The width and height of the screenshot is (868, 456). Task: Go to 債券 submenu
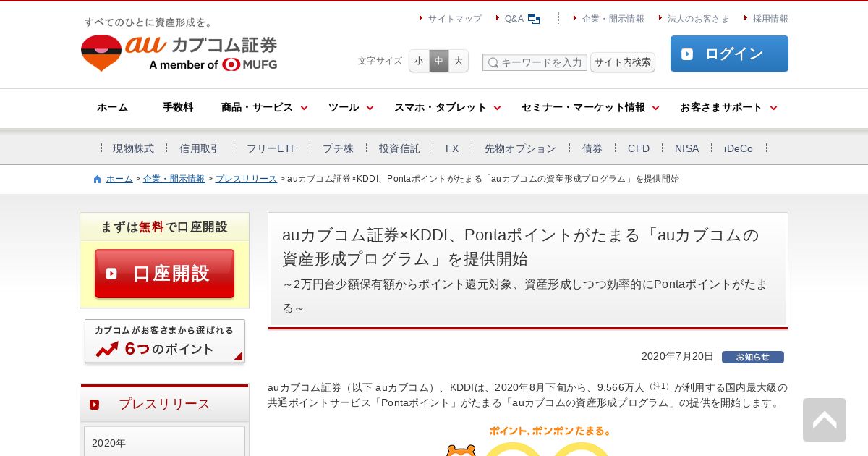592,148
